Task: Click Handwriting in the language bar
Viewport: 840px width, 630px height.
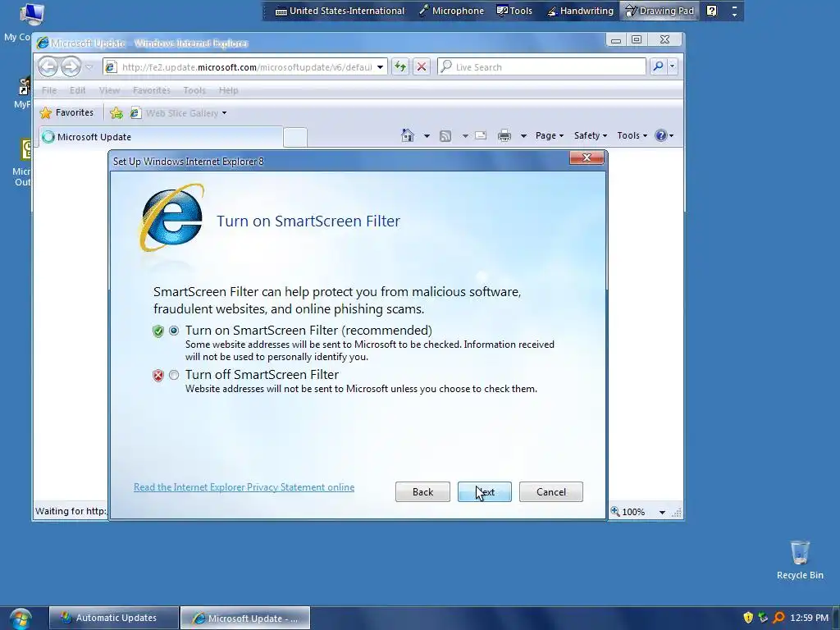Action: coord(580,11)
